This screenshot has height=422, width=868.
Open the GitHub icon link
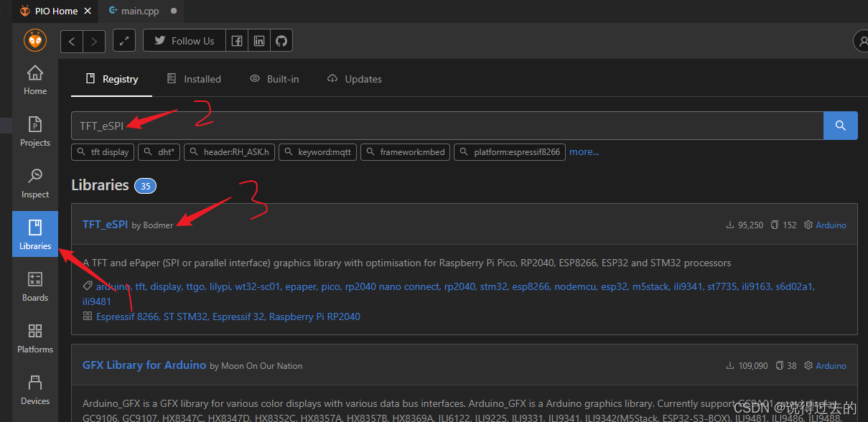281,41
